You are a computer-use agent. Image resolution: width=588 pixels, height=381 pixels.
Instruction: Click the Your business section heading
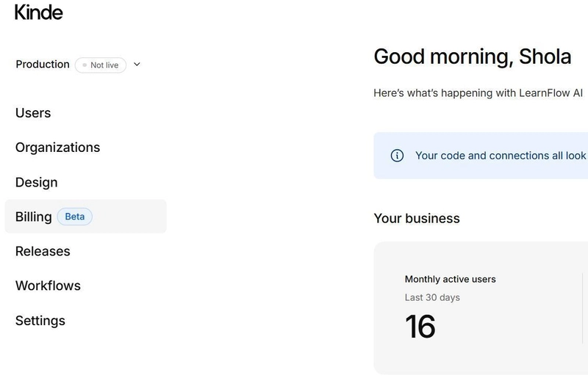[x=417, y=219]
